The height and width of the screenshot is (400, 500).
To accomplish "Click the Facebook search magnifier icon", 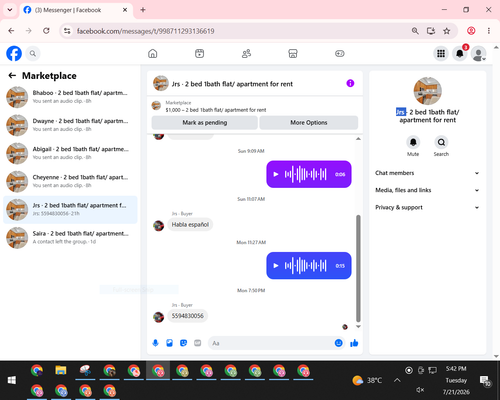I will [33, 53].
